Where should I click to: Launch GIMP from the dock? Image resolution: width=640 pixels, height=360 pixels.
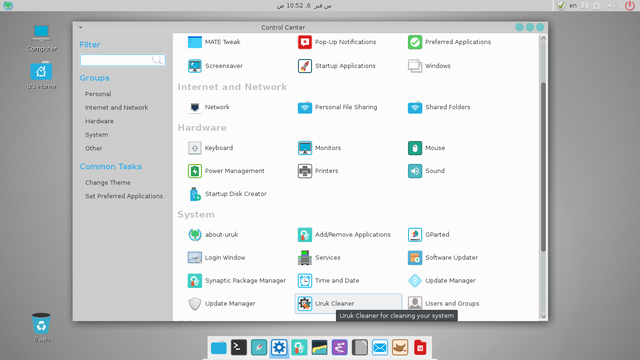coord(400,348)
